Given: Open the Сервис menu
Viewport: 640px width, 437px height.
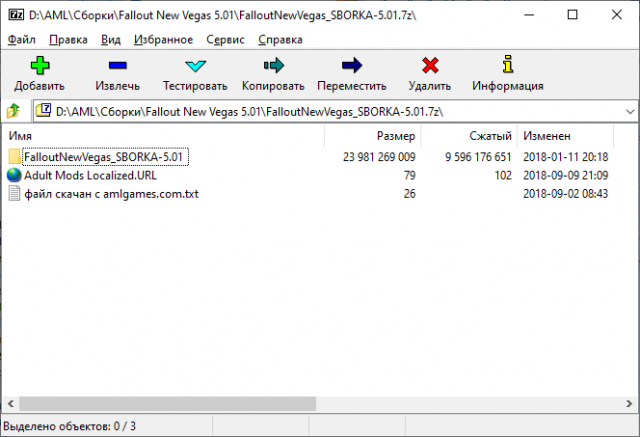Looking at the screenshot, I should click(x=226, y=39).
